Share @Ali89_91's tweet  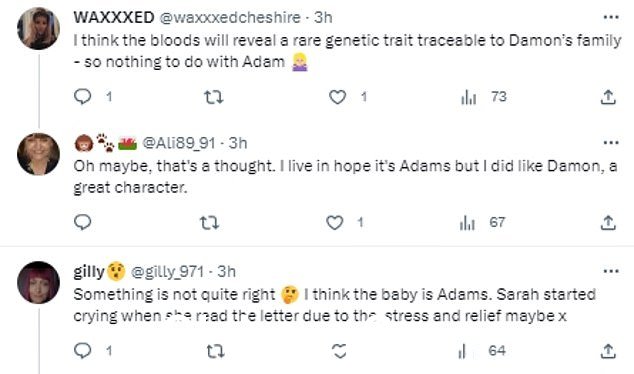click(x=608, y=222)
